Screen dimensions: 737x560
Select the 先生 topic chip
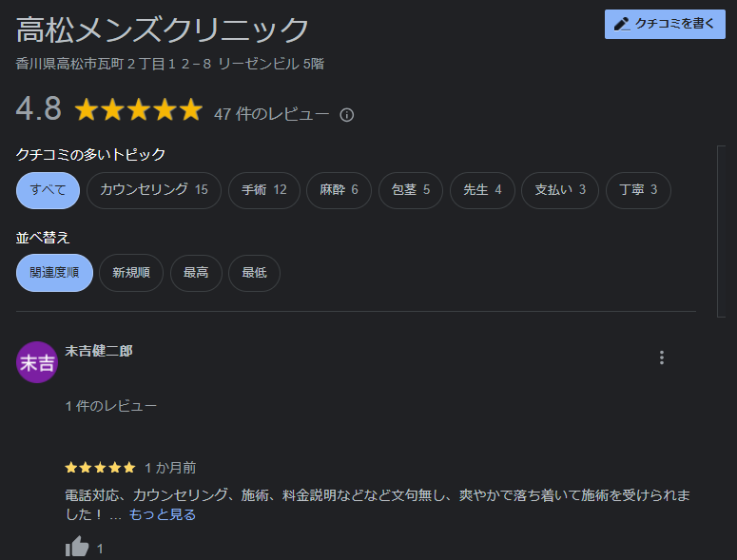[x=482, y=190]
